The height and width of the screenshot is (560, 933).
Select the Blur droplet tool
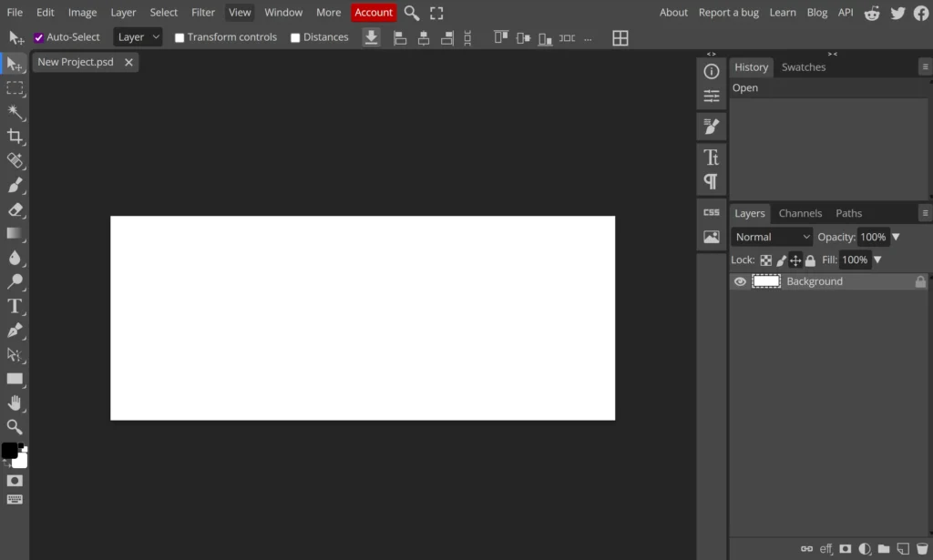tap(15, 258)
